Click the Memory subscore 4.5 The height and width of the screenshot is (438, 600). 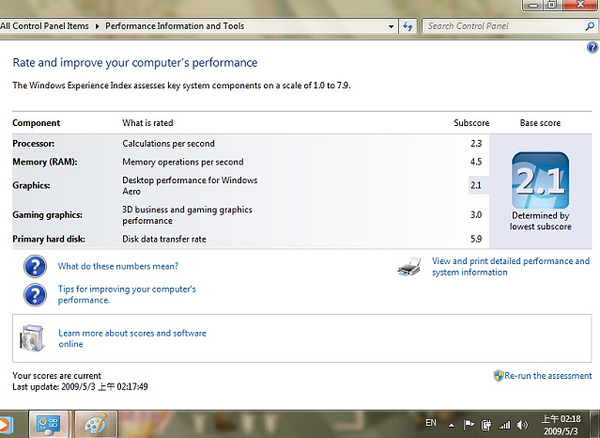[x=476, y=162]
